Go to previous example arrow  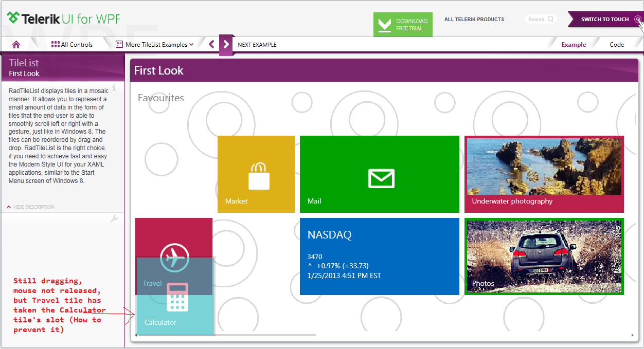click(211, 45)
